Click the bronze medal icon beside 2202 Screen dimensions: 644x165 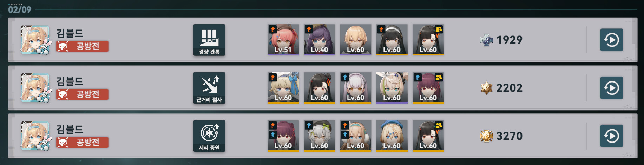486,88
